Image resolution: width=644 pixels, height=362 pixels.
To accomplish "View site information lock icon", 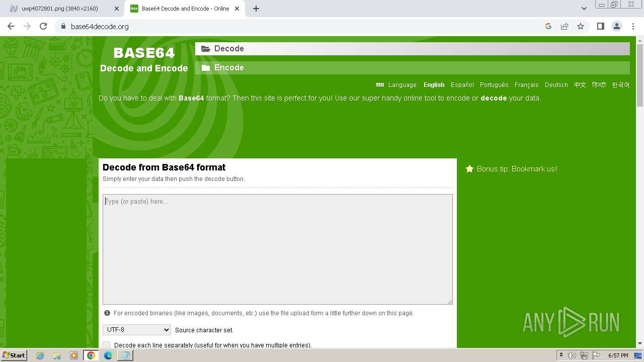I will [63, 26].
